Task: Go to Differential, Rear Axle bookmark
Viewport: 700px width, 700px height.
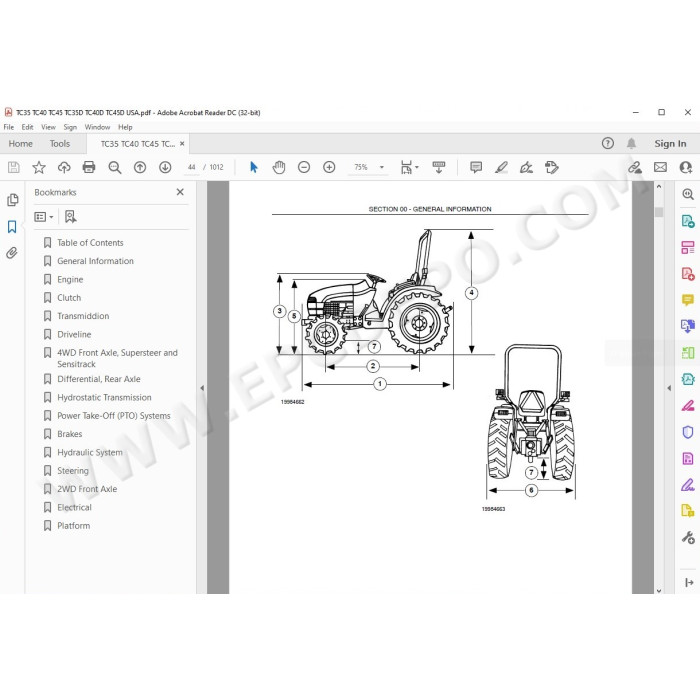Action: 99,379
